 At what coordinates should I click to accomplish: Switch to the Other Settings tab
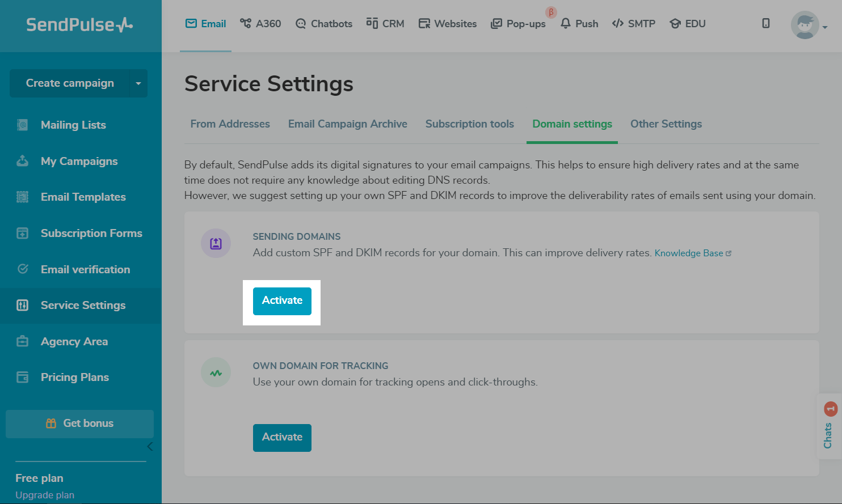666,124
